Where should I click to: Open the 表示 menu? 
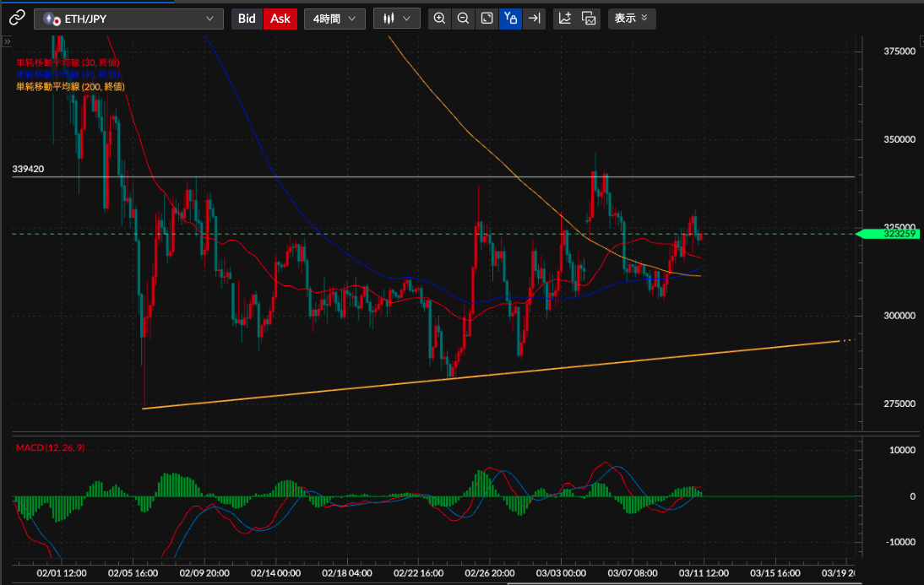(631, 19)
